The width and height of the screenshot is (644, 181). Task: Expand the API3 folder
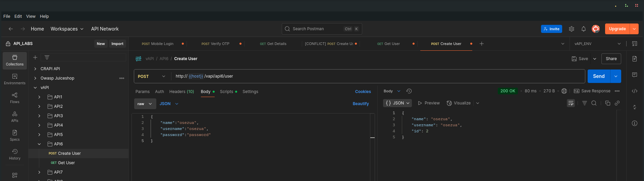[39, 116]
